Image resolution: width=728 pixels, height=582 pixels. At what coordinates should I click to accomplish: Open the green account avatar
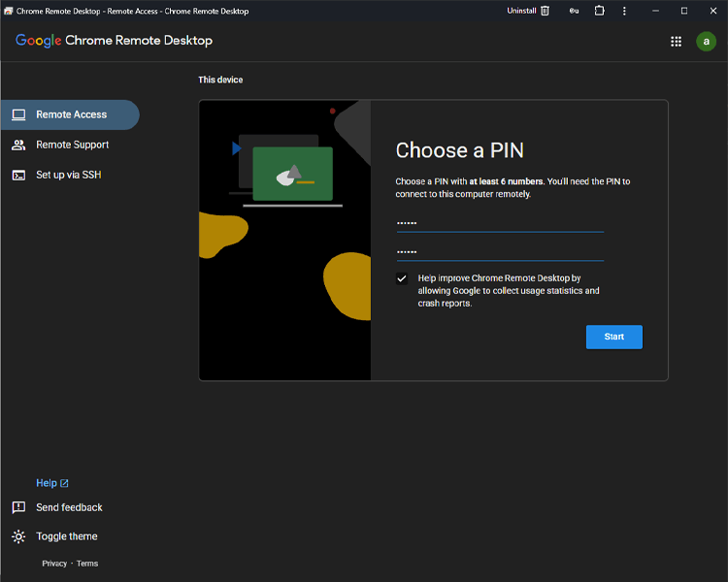pos(706,42)
